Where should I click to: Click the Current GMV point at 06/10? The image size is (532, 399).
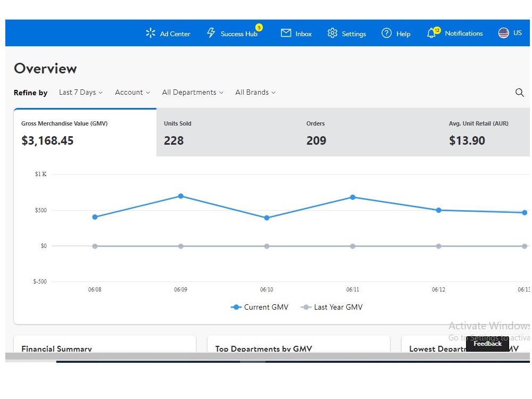pos(267,218)
